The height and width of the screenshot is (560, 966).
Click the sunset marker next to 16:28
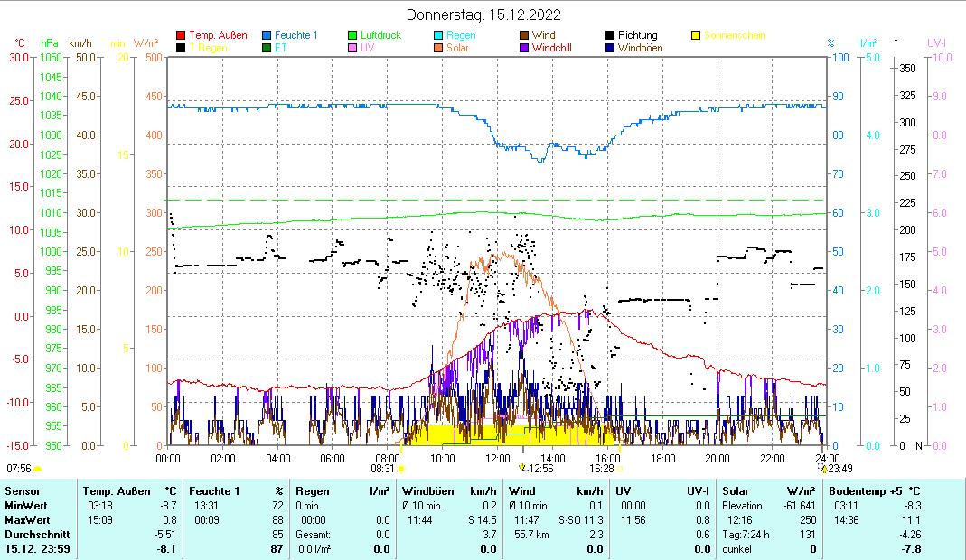pyautogui.click(x=619, y=469)
